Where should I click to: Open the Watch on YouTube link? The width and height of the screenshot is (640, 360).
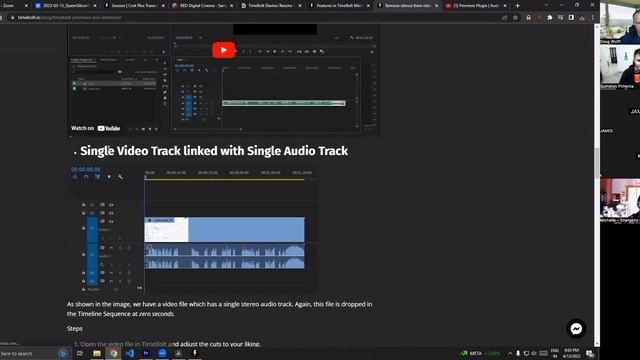point(96,128)
